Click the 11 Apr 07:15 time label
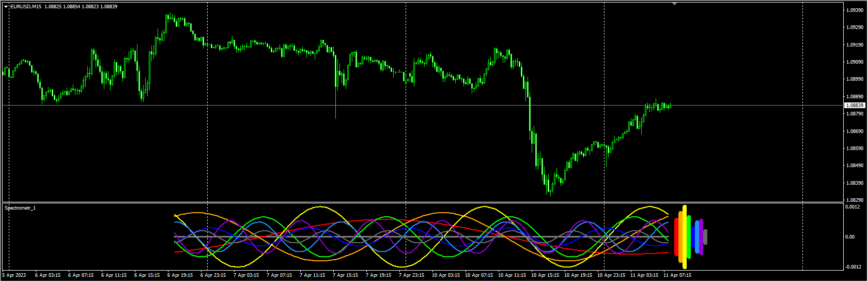868x282 pixels. point(677,275)
